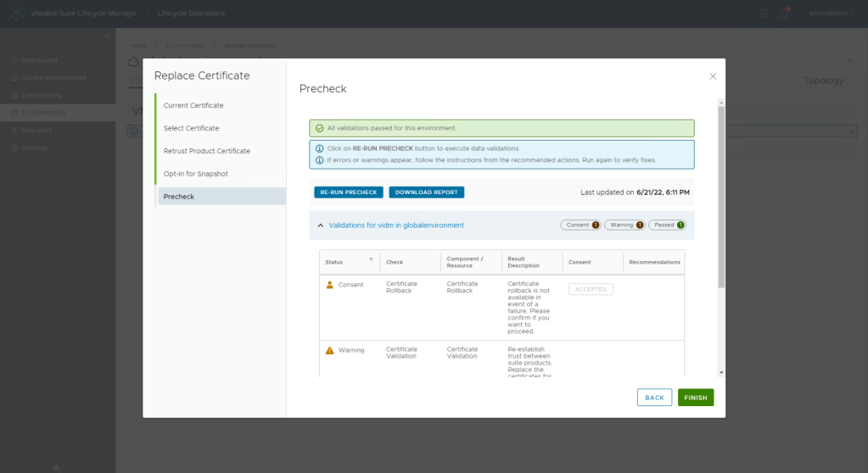
Task: Toggle the Consent filter badge
Action: [580, 225]
